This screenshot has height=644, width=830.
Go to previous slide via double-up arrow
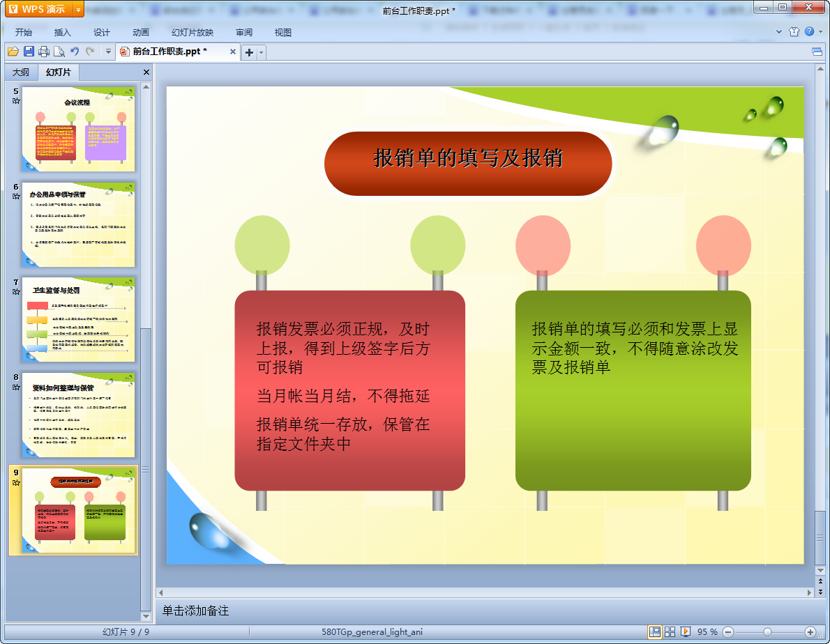click(820, 581)
